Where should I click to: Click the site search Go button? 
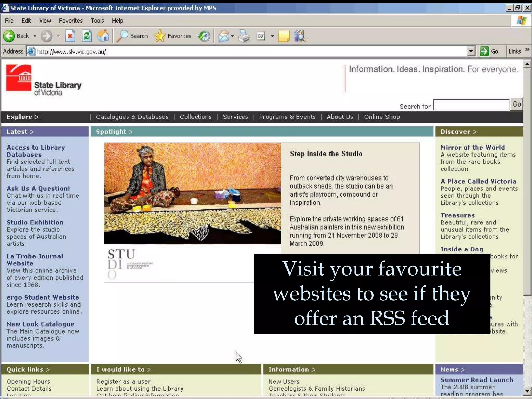click(516, 104)
